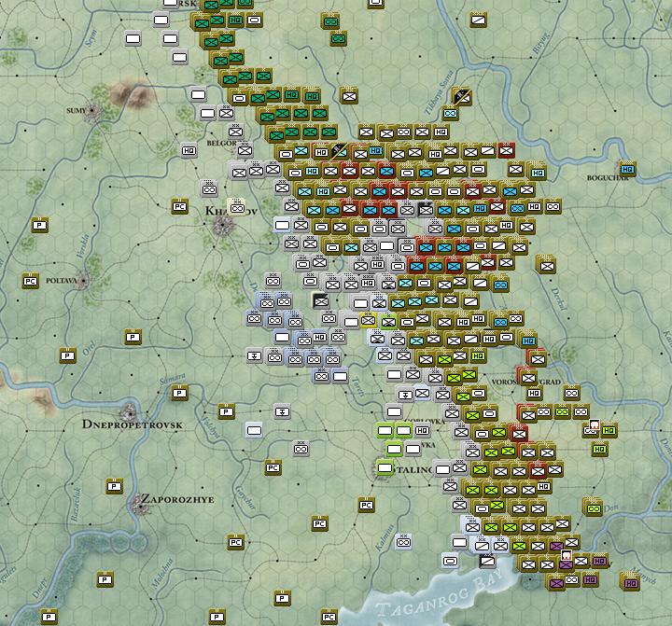Select the cyan armored counter below black air unit
Image resolution: width=672 pixels, height=626 pixels.
tap(450, 114)
